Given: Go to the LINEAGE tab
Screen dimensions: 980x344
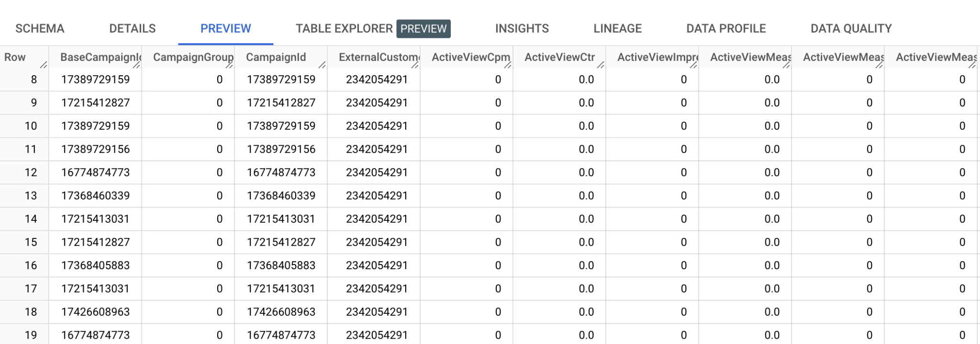Looking at the screenshot, I should pyautogui.click(x=618, y=29).
